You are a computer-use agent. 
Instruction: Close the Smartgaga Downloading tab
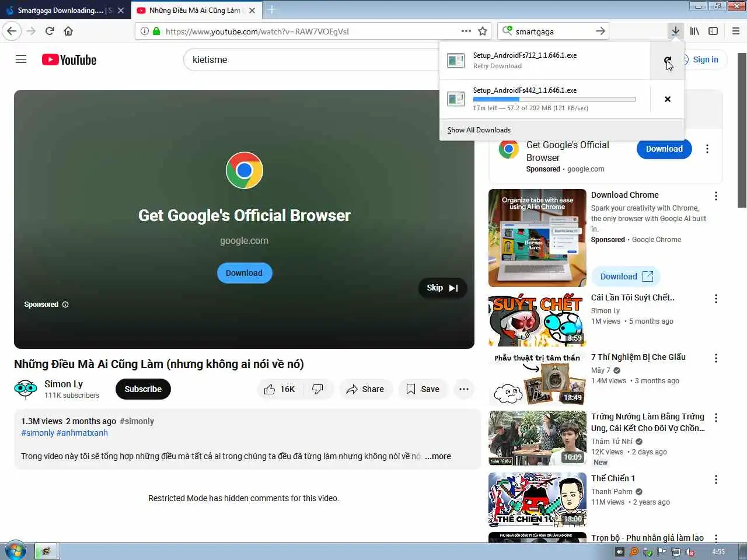(x=121, y=10)
